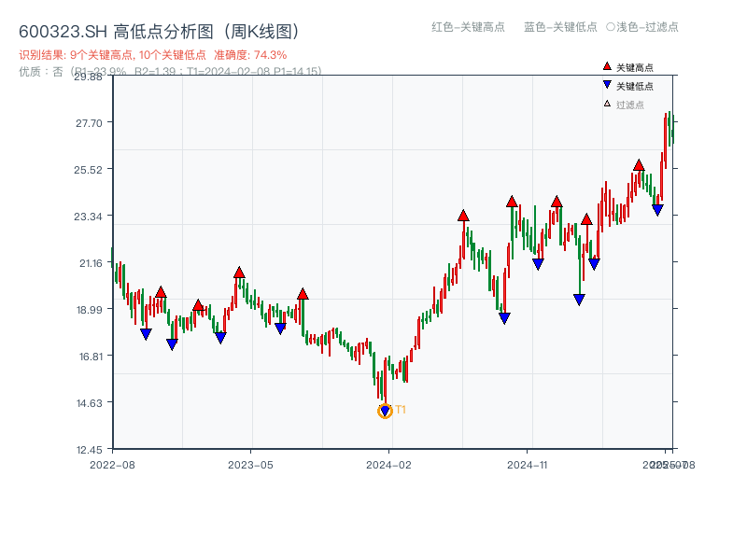Click the y-axis label 14.63

coord(89,403)
